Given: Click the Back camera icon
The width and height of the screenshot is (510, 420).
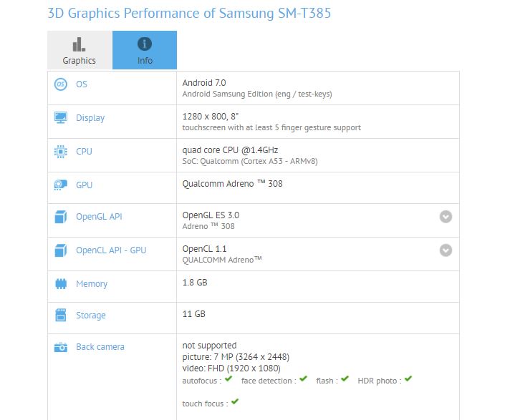Looking at the screenshot, I should [x=60, y=347].
